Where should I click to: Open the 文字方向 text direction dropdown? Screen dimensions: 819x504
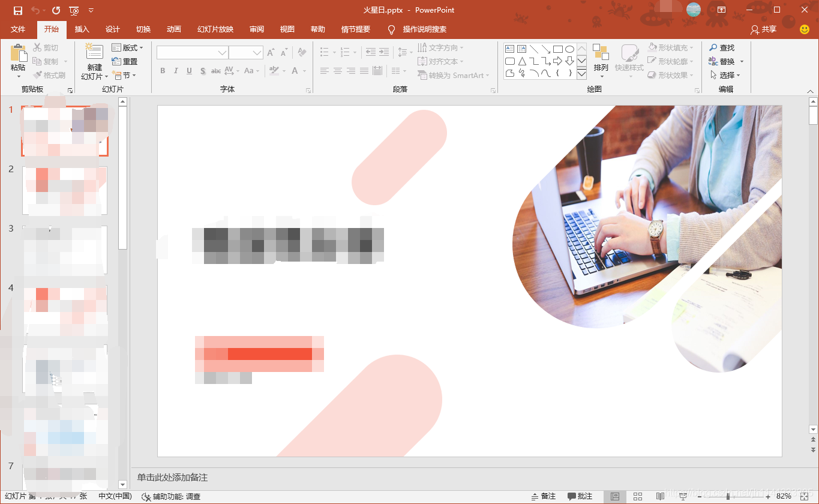(x=441, y=47)
